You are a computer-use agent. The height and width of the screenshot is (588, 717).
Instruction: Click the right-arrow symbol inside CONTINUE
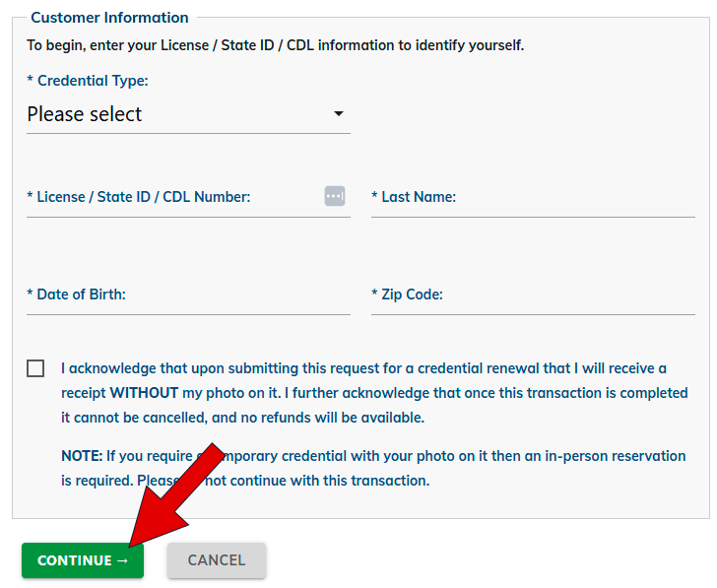122,560
